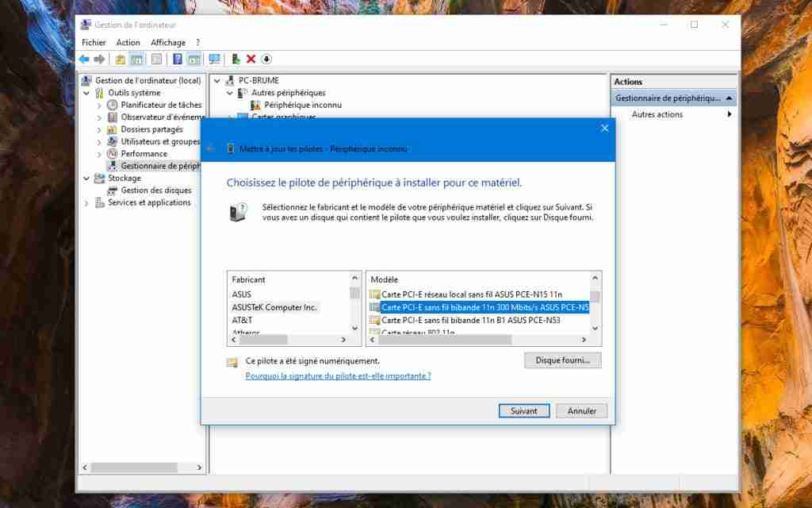812x508 pixels.
Task: Select Gestion des disques under Stockage
Action: pos(154,190)
